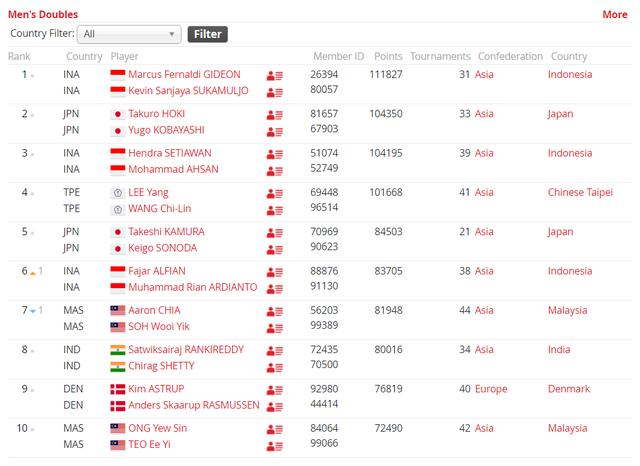
Task: Open profile icon for Chirag SHETTY
Action: [275, 368]
